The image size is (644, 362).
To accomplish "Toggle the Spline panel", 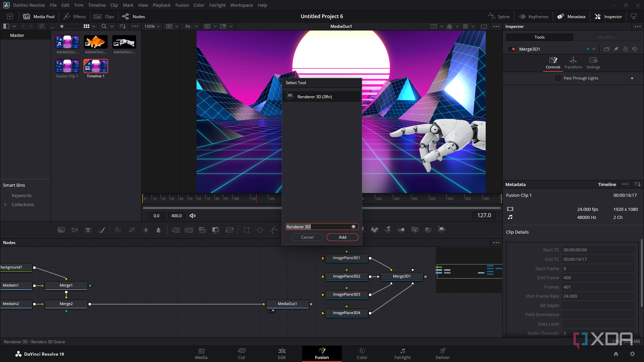I will pyautogui.click(x=498, y=16).
